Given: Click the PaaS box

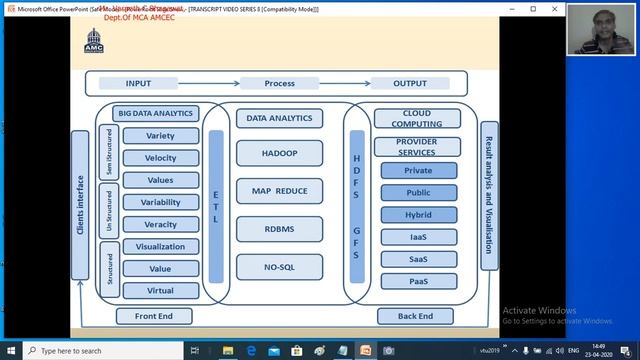Looking at the screenshot, I should coord(419,281).
